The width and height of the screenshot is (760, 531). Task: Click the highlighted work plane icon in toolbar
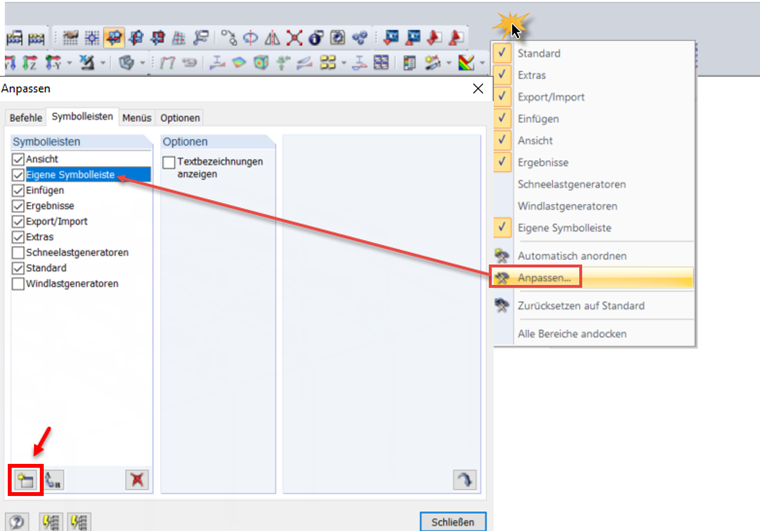click(x=114, y=37)
